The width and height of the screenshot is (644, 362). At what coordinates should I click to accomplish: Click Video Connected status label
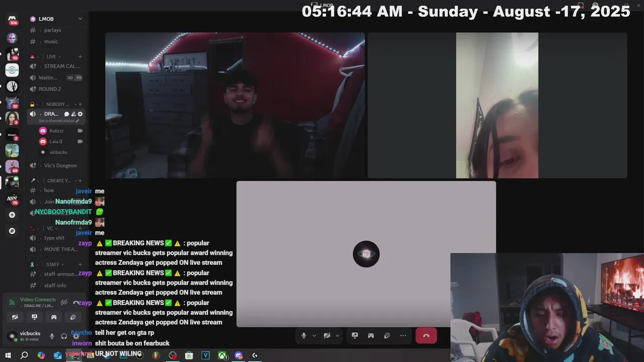tap(38, 300)
